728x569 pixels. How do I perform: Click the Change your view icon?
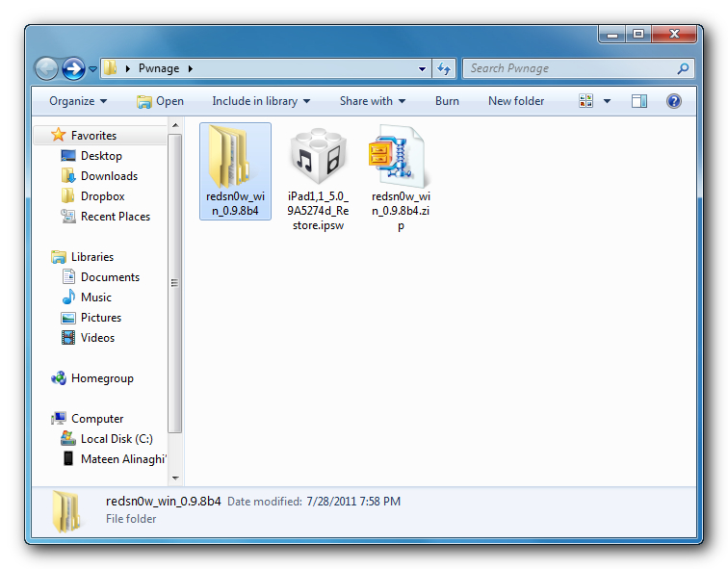585,101
